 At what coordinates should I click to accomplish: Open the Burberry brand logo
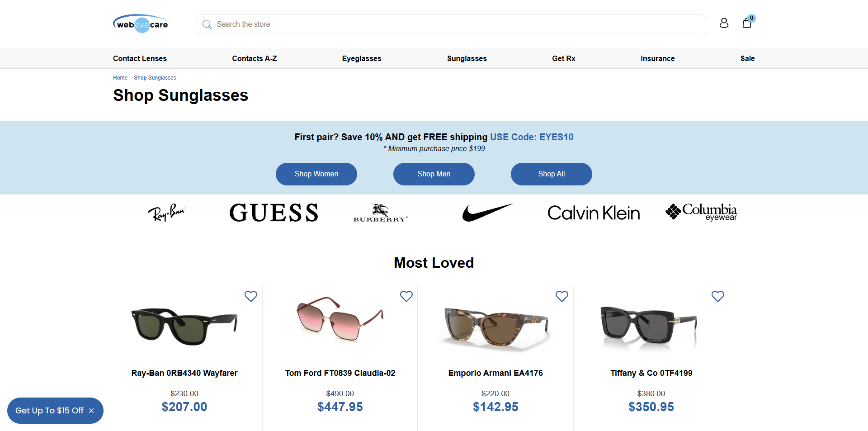380,213
